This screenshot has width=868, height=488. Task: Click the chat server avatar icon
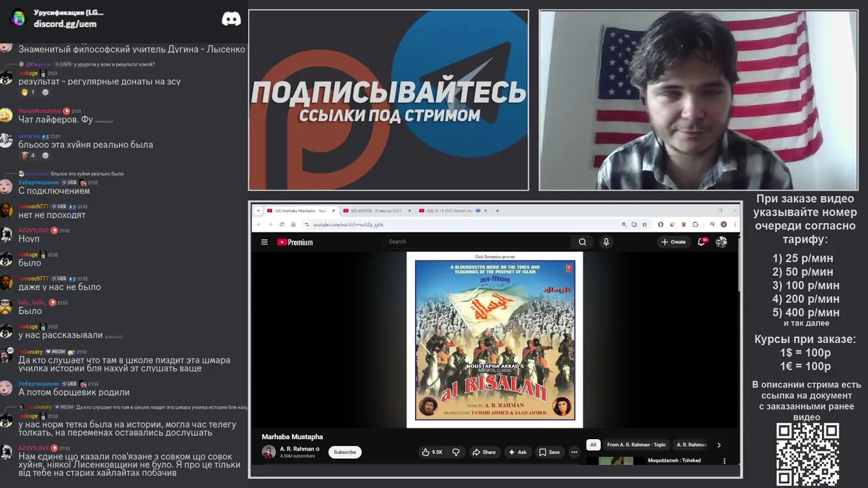(18, 18)
